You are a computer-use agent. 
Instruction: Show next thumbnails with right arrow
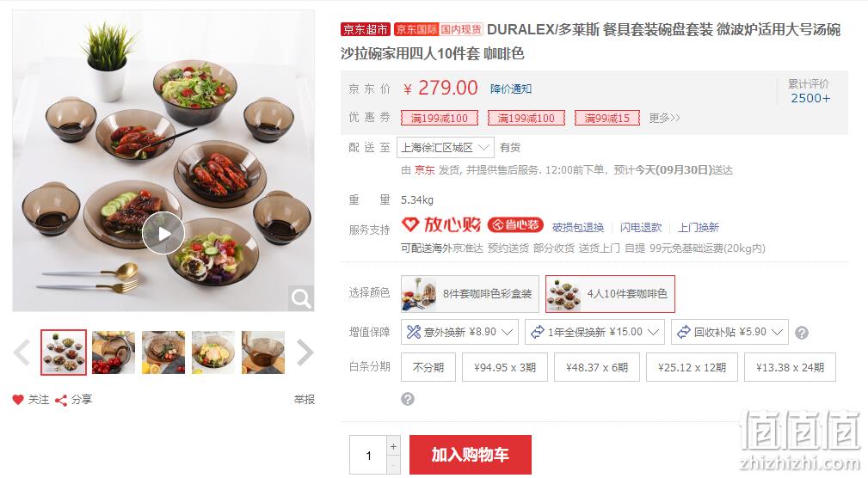coord(305,352)
